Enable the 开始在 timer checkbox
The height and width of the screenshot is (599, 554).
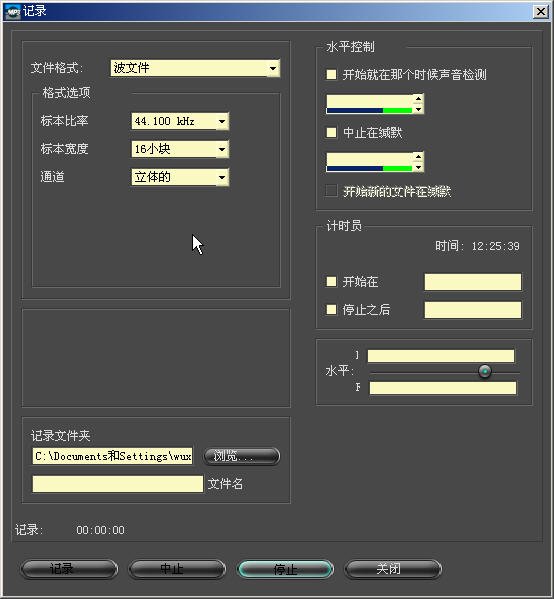point(331,282)
